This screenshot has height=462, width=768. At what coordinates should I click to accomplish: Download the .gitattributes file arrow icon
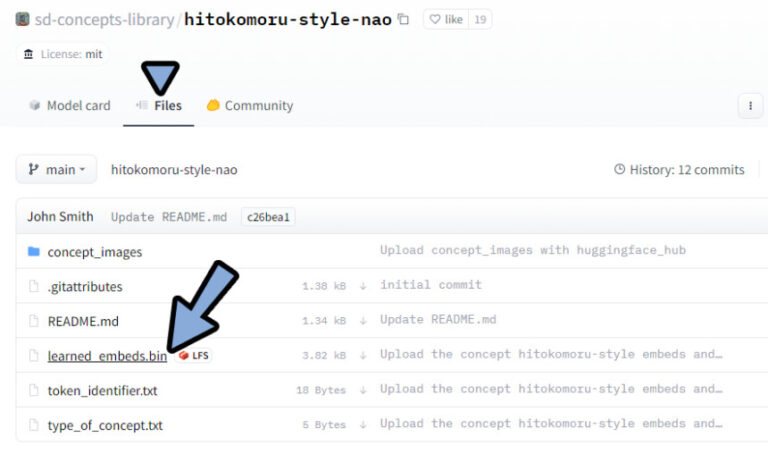point(363,286)
